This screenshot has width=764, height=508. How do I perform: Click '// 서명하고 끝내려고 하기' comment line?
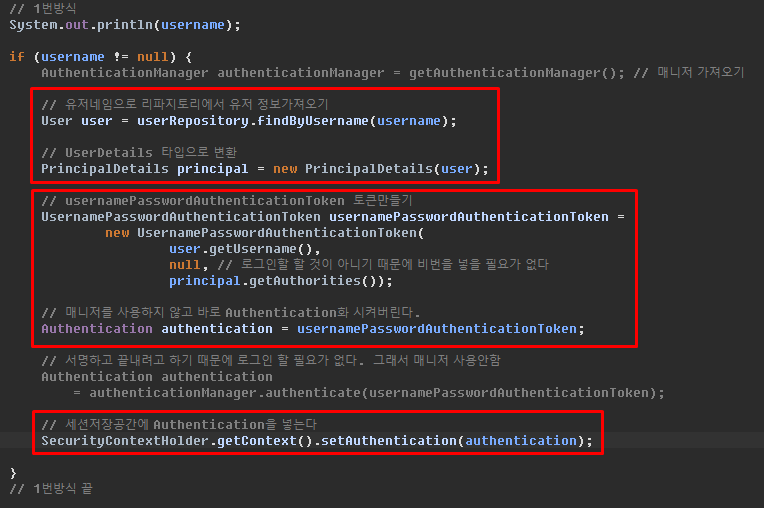click(x=270, y=361)
